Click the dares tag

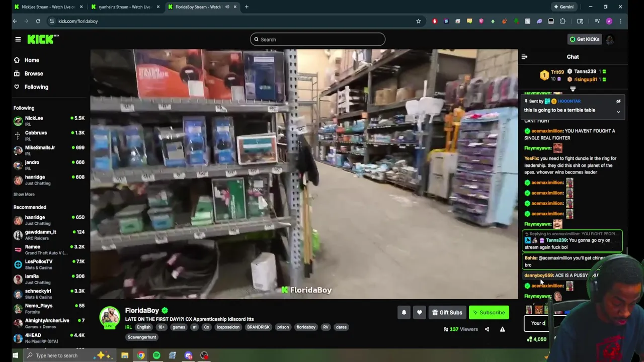pos(341,327)
